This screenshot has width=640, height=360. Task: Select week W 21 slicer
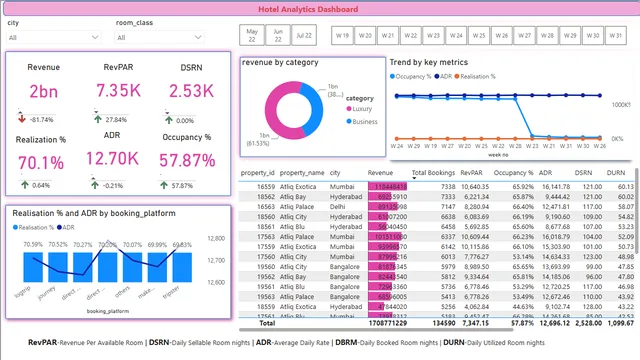(x=388, y=36)
